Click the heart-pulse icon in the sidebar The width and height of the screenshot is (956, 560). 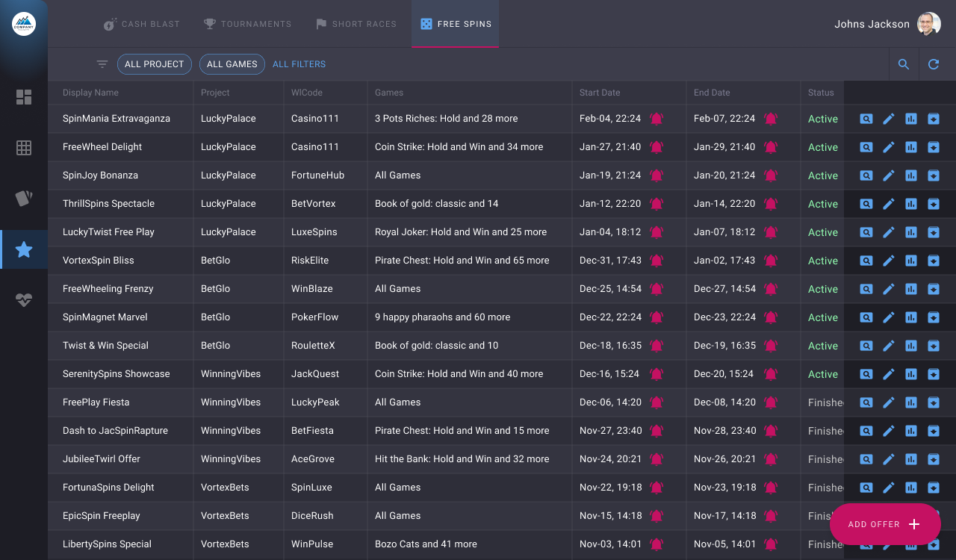click(x=24, y=300)
